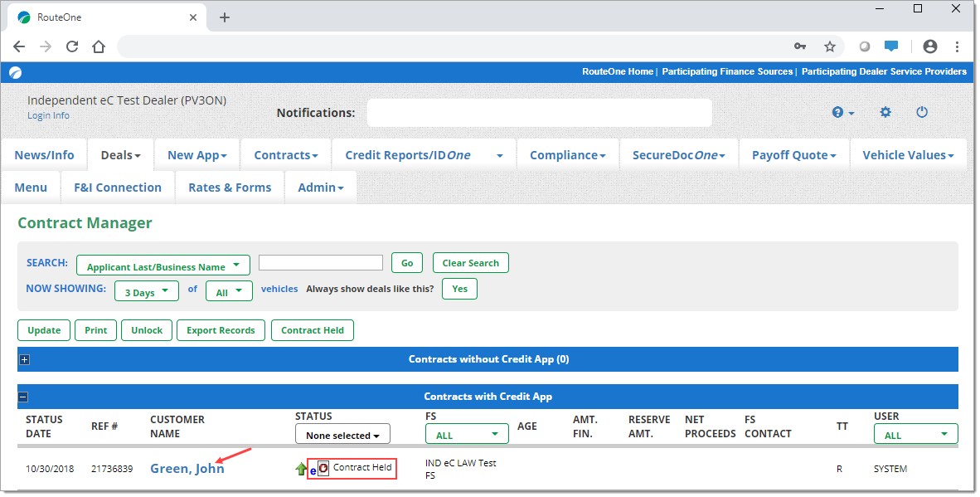The image size is (980, 497).
Task: Click the blue 'e' eContract icon
Action: (313, 470)
